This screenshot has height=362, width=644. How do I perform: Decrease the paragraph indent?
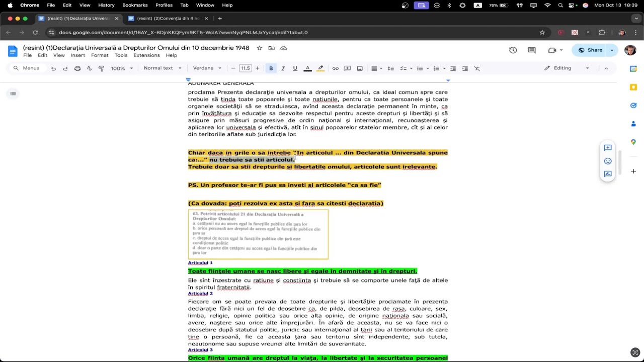click(x=453, y=68)
